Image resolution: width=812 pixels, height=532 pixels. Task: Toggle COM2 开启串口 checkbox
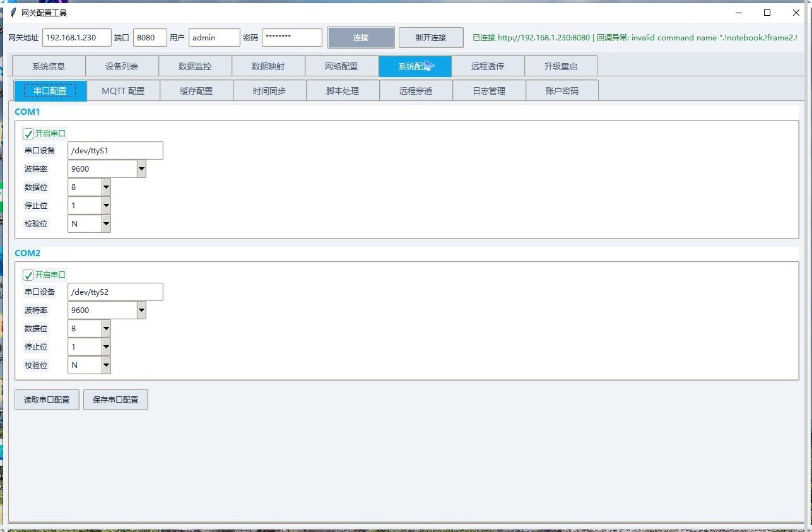click(28, 275)
